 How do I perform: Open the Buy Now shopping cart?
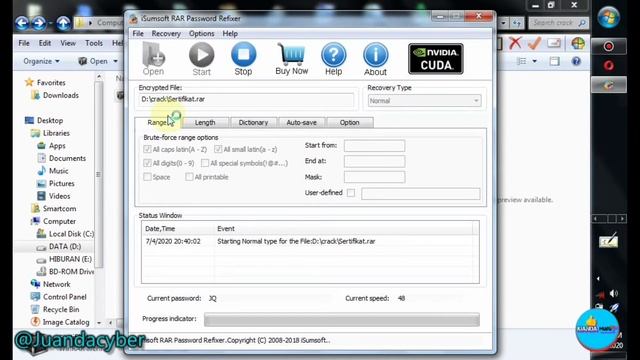click(291, 59)
